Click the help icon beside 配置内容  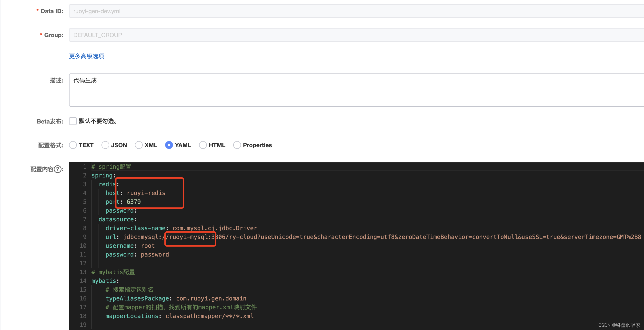pyautogui.click(x=58, y=169)
